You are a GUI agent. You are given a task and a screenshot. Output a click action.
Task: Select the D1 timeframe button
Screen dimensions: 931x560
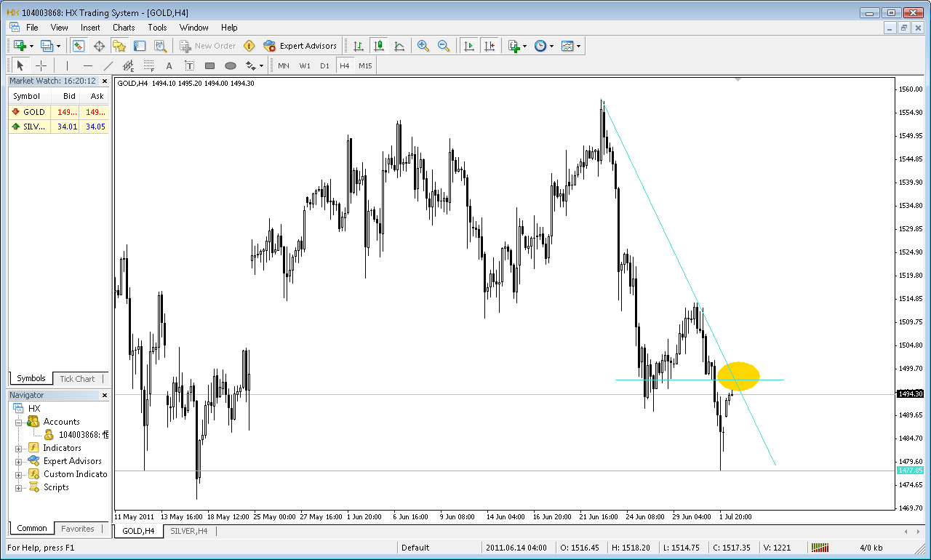point(324,65)
